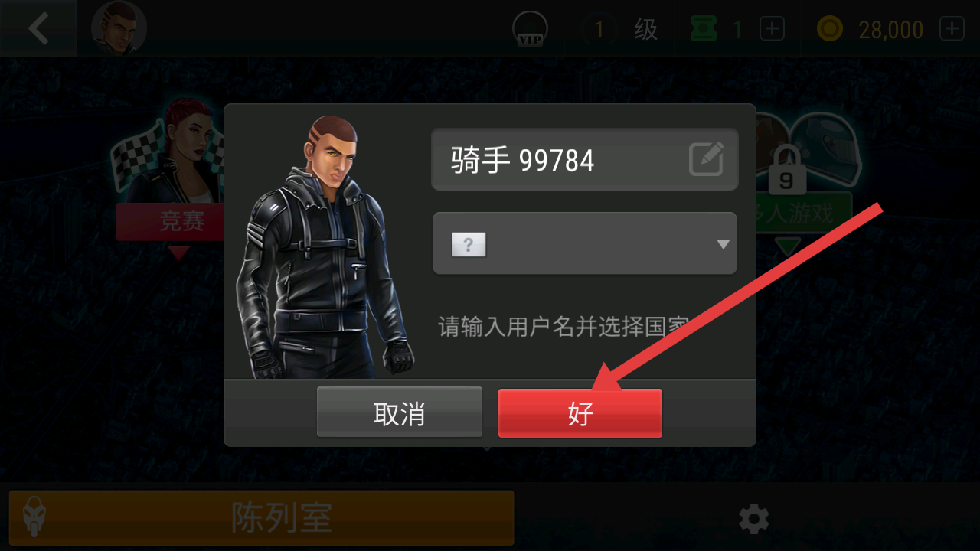Tap the level 1 级 indicator
The height and width of the screenshot is (551, 980).
pos(620,29)
